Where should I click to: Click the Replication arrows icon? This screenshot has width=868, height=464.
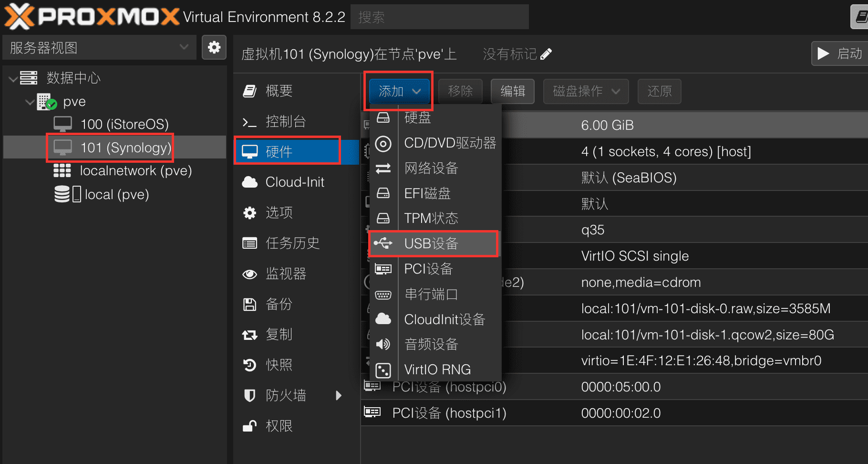click(250, 335)
